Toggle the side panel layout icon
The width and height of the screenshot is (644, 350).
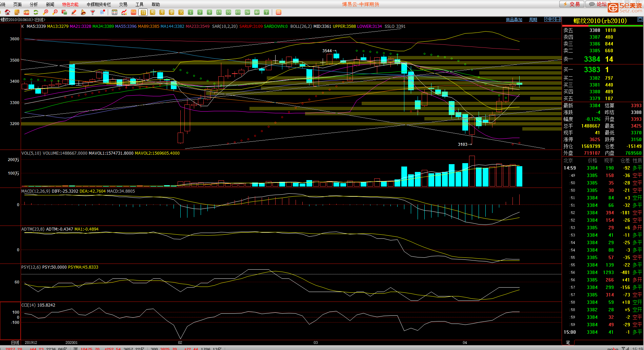[x=558, y=19]
